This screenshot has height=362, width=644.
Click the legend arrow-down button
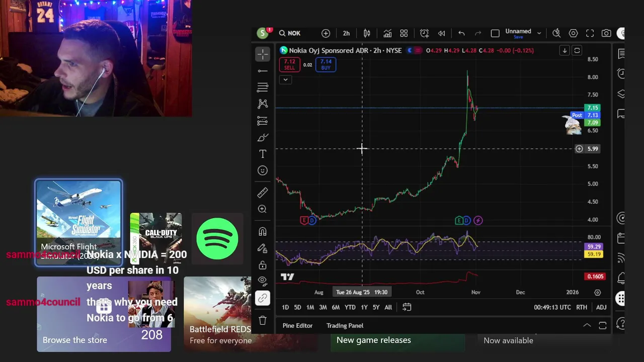point(565,50)
